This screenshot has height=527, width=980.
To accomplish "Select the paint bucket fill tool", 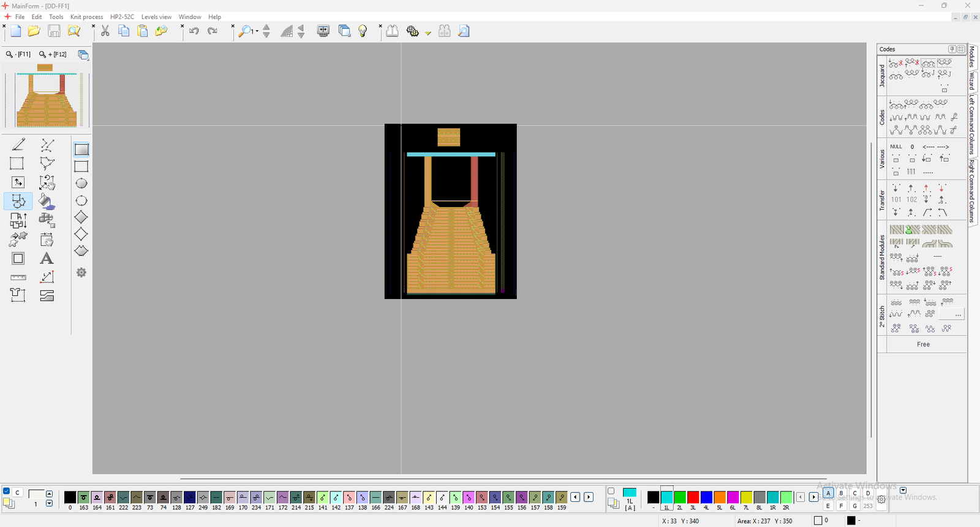I will coord(47,201).
